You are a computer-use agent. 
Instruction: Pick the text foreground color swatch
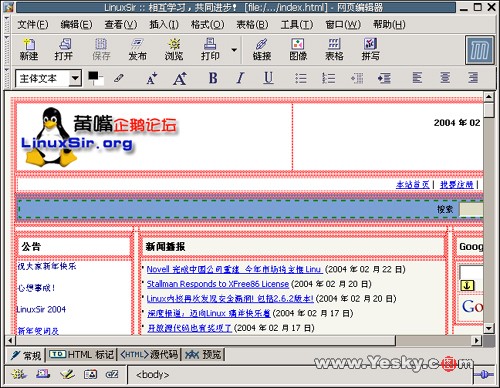93,76
